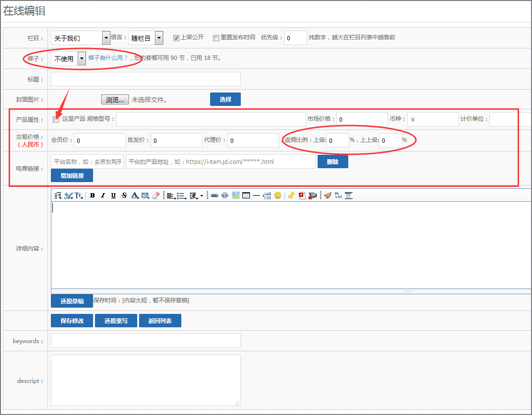Focus the 计价单位 input field
The width and height of the screenshot is (532, 415).
[510, 119]
